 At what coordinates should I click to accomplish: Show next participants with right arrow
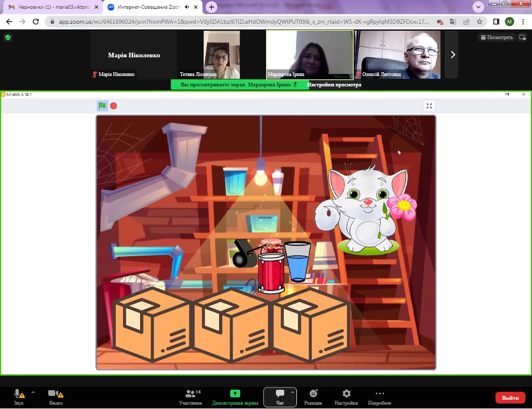point(453,55)
